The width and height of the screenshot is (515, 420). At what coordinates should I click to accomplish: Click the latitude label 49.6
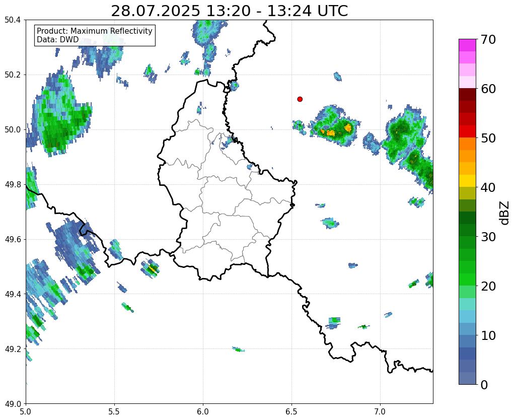click(x=13, y=240)
